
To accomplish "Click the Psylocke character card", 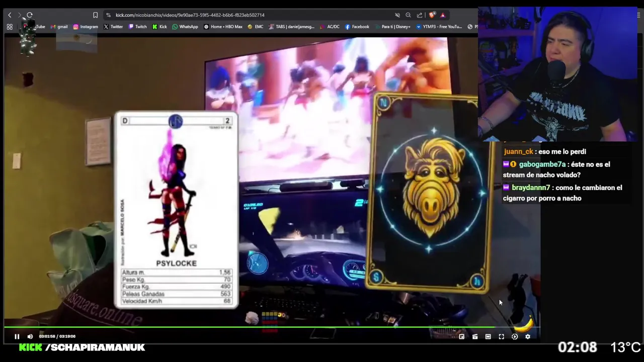I will [176, 210].
